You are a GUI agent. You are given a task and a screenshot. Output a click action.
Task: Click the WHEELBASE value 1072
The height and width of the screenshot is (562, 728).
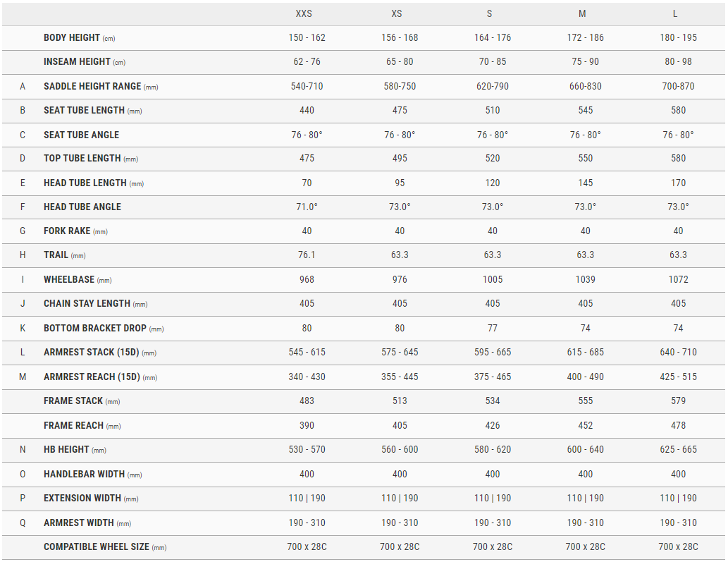click(x=679, y=280)
